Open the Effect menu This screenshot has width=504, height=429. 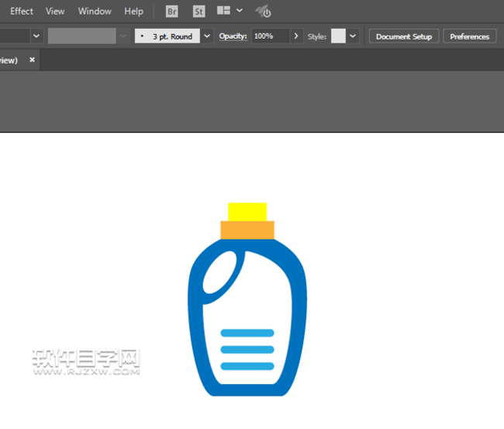(x=22, y=12)
